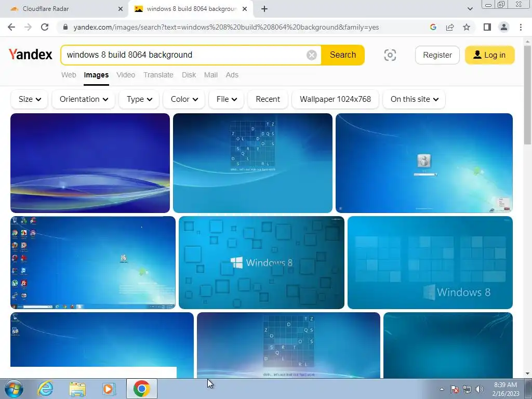
Task: Click the page vertical scrollbar thumb
Action: pos(527,95)
